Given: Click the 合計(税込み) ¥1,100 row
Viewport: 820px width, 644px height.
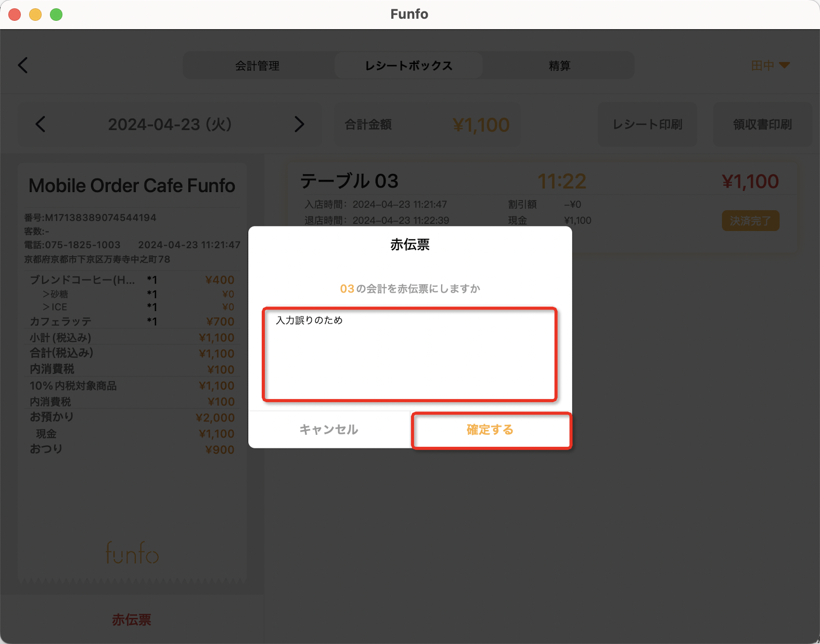Looking at the screenshot, I should (x=132, y=353).
